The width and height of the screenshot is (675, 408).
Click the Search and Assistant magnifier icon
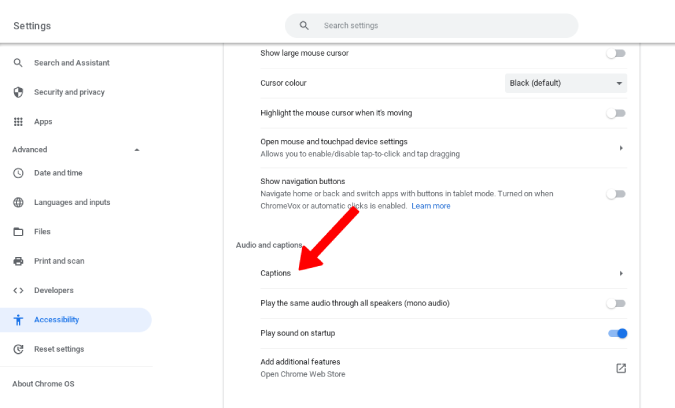pos(18,63)
